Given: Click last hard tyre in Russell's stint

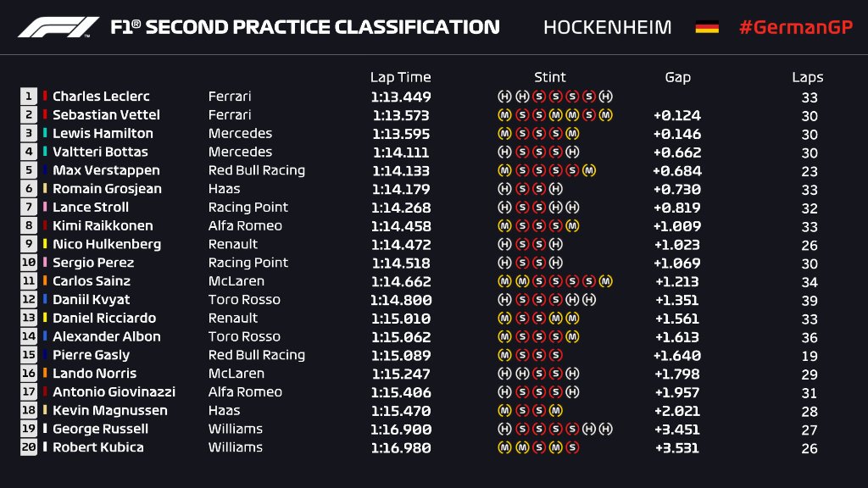Looking at the screenshot, I should [606, 429].
